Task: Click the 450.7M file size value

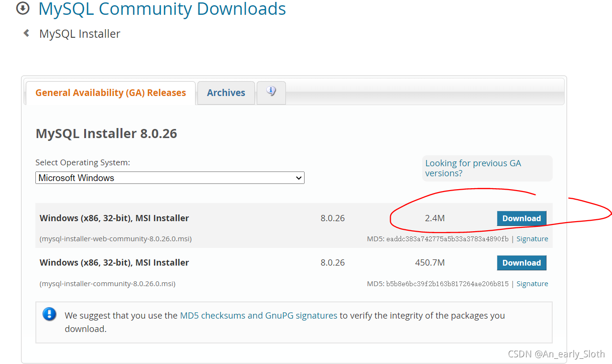Action: 430,263
